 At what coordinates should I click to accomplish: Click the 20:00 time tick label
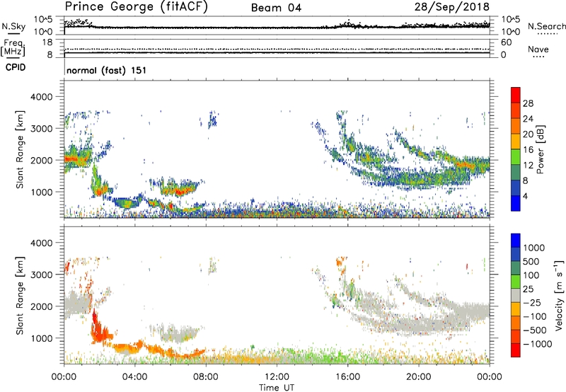point(419,377)
